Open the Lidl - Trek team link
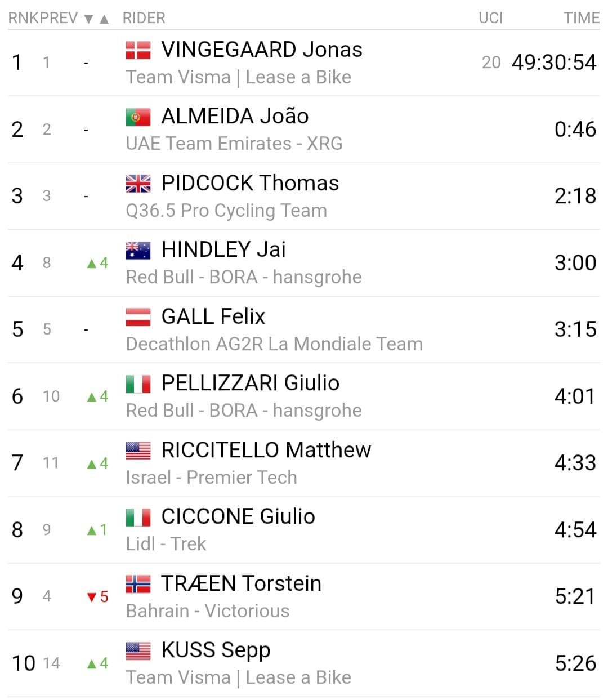608x700 pixels. pyautogui.click(x=166, y=544)
